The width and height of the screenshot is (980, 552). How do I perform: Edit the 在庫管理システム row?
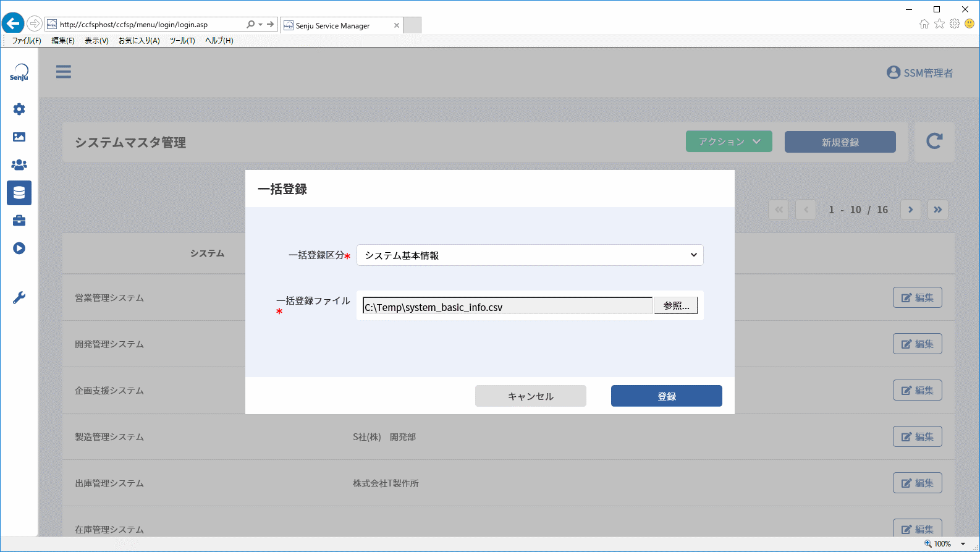pos(918,528)
